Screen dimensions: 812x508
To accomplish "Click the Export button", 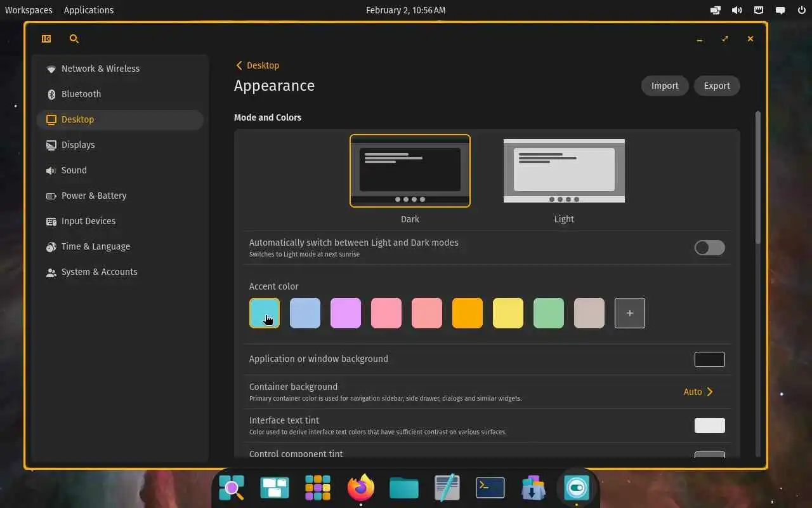I will (717, 86).
